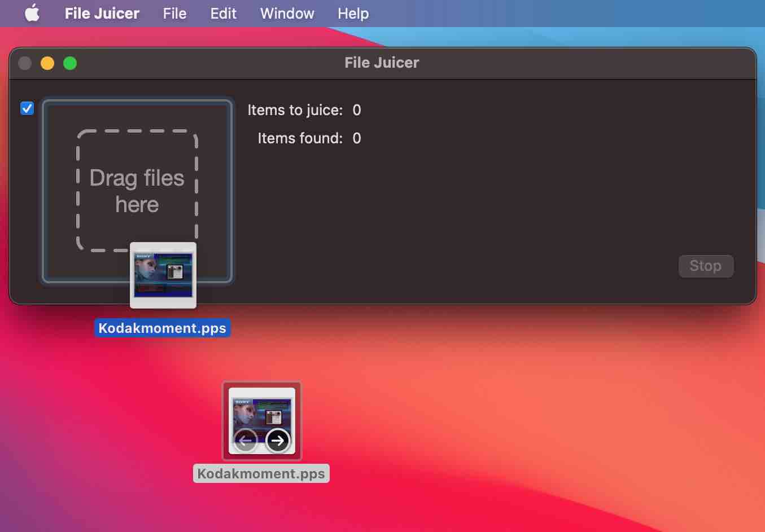Click the white document frame of the dragged file icon
The width and height of the screenshot is (765, 532).
[163, 302]
